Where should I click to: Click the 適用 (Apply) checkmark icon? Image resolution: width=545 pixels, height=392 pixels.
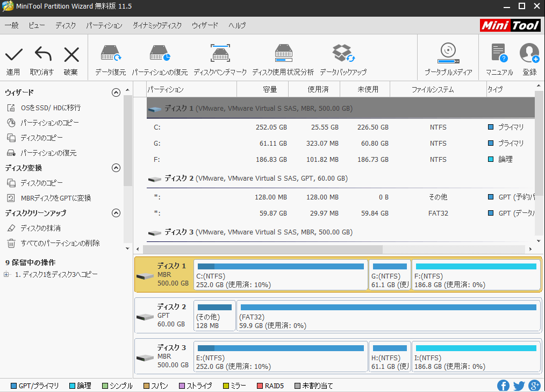tap(13, 54)
